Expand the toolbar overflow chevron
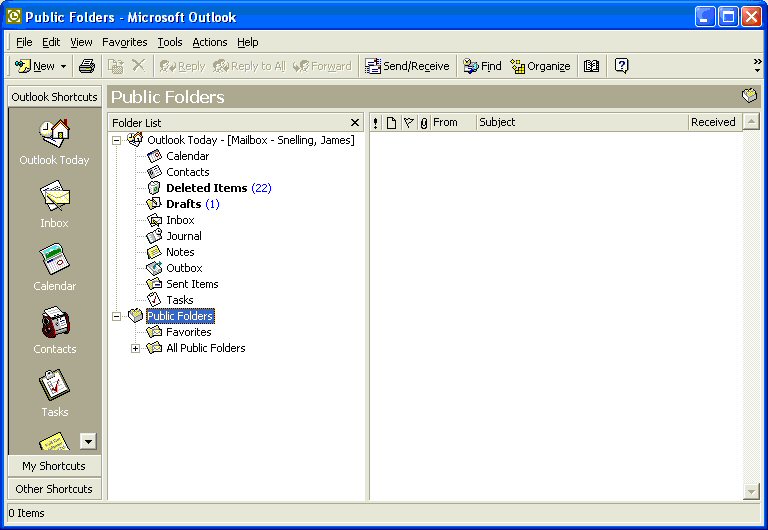Image resolution: width=768 pixels, height=530 pixels. [757, 66]
